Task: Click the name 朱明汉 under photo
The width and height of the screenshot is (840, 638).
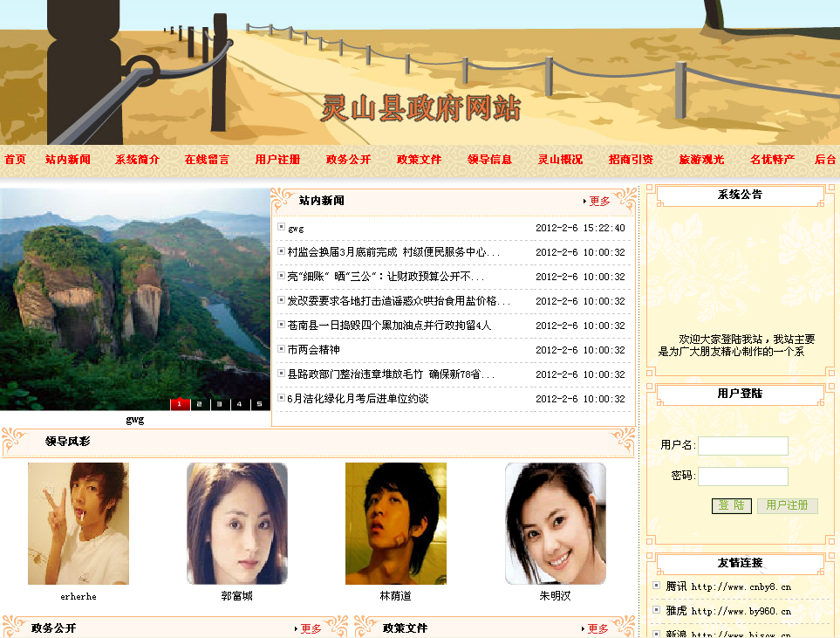Action: pos(555,595)
